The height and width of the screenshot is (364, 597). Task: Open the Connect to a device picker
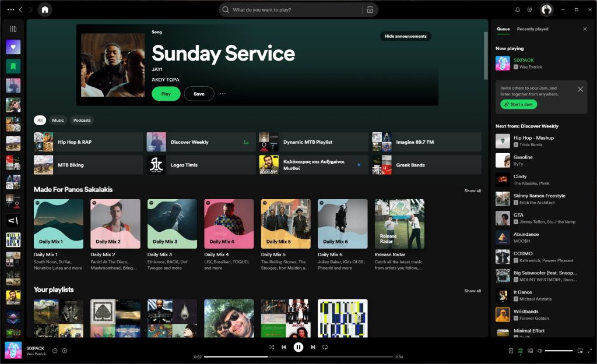tap(531, 351)
